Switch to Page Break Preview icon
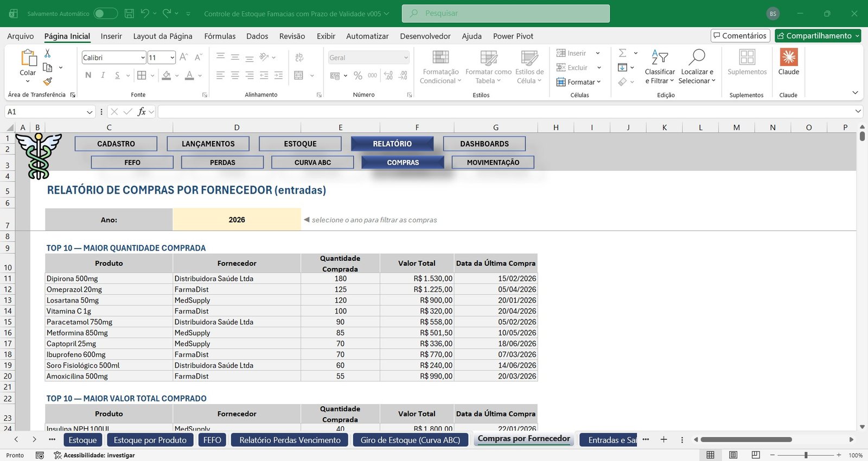The image size is (868, 461). coord(756,455)
